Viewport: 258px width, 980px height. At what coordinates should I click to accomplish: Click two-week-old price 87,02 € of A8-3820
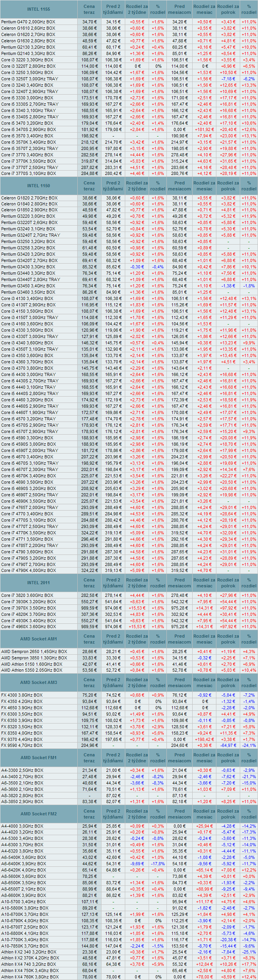(113, 796)
